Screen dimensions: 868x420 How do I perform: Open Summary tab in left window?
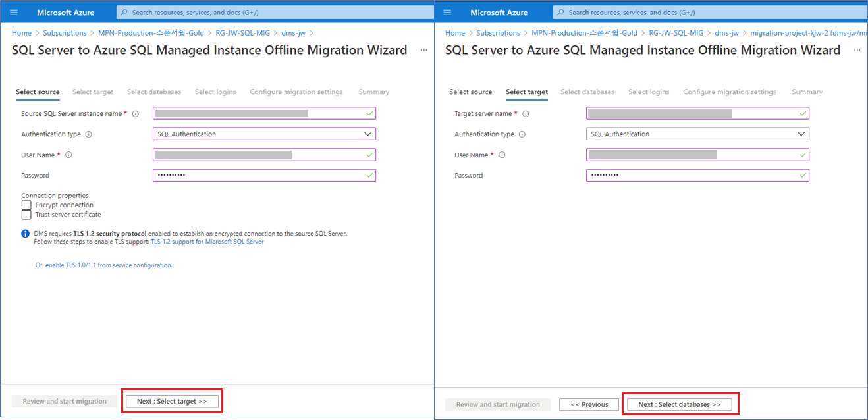(x=373, y=92)
